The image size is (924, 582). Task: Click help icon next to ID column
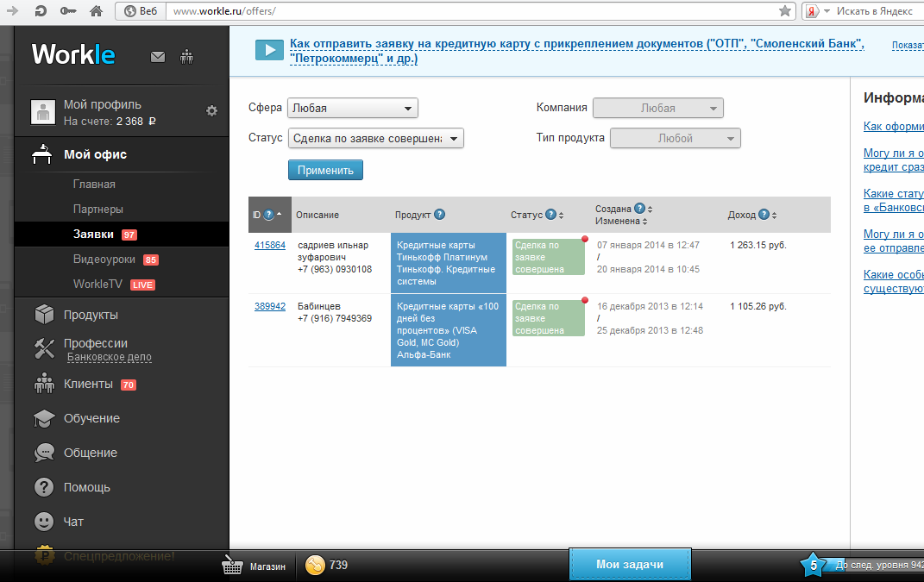tap(268, 215)
